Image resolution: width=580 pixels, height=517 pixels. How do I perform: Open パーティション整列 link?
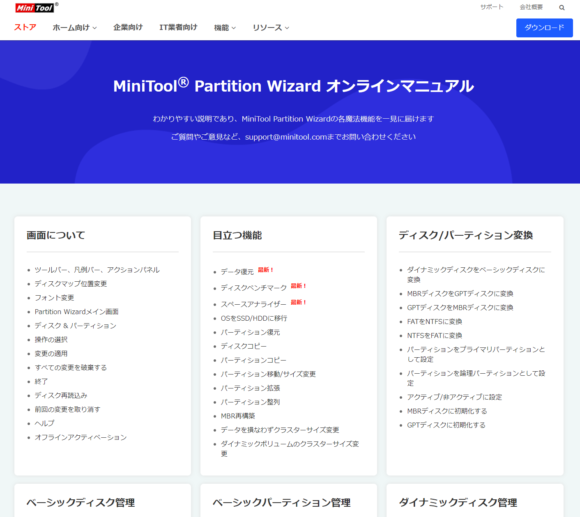pyautogui.click(x=250, y=402)
